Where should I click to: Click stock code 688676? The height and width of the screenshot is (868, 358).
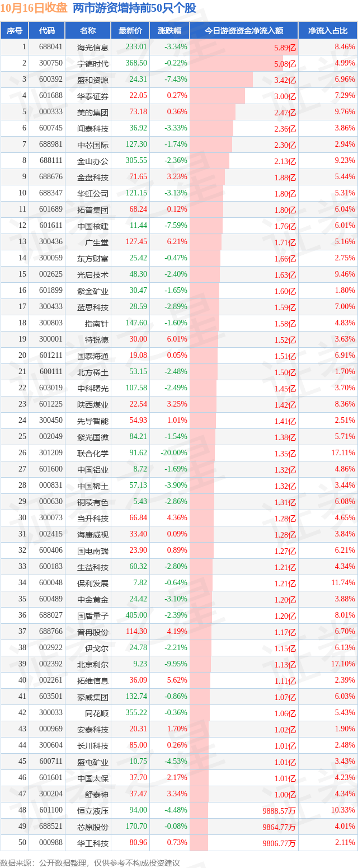coord(51,177)
